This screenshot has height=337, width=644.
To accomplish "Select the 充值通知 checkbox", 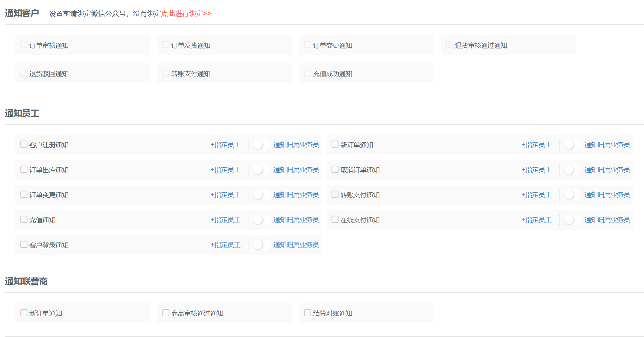I will (24, 219).
